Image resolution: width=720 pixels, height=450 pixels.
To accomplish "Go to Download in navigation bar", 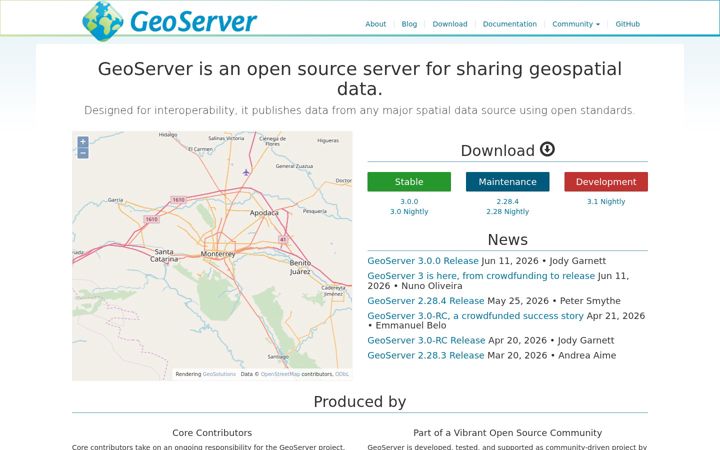I will pos(450,24).
